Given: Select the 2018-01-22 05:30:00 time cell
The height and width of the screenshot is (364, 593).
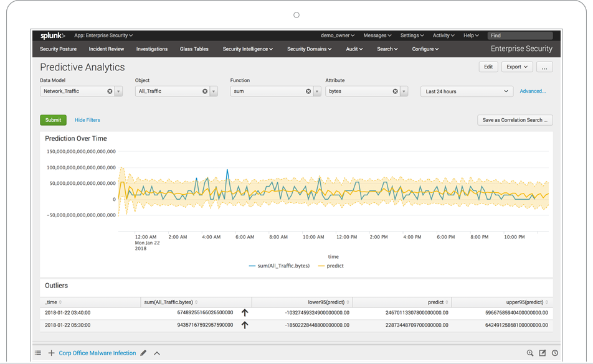Looking at the screenshot, I should (68, 325).
